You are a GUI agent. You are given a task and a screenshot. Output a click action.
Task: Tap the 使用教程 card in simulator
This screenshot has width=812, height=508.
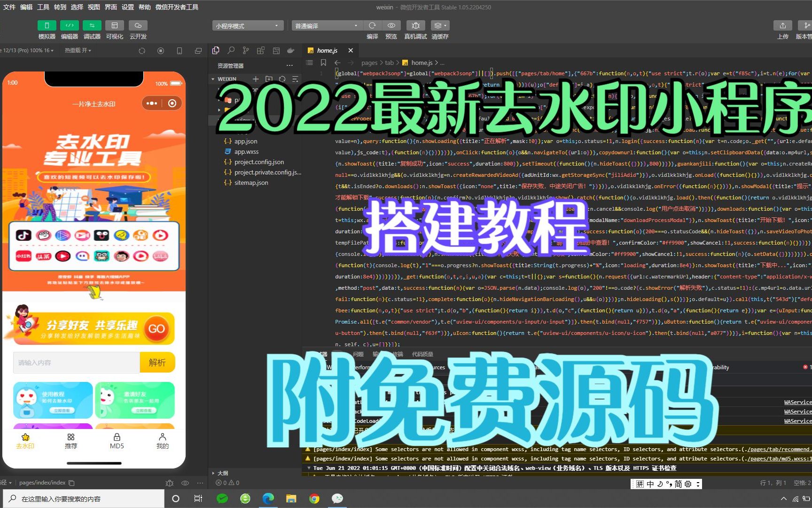pyautogui.click(x=53, y=400)
